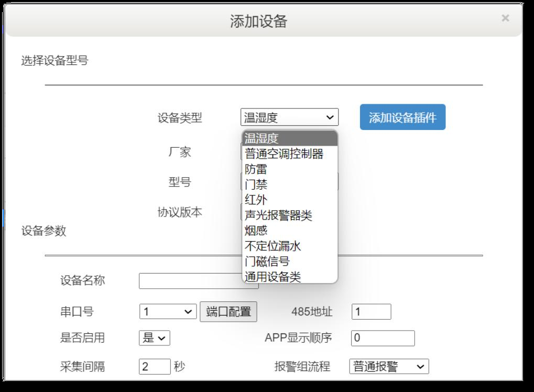Open the 设备类型 dropdown
The width and height of the screenshot is (534, 392).
(289, 117)
